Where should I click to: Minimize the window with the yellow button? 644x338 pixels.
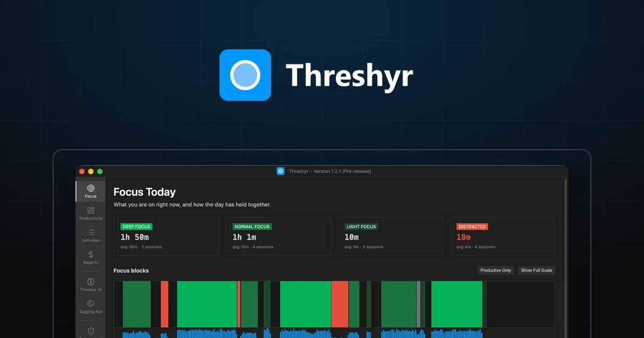click(x=91, y=171)
